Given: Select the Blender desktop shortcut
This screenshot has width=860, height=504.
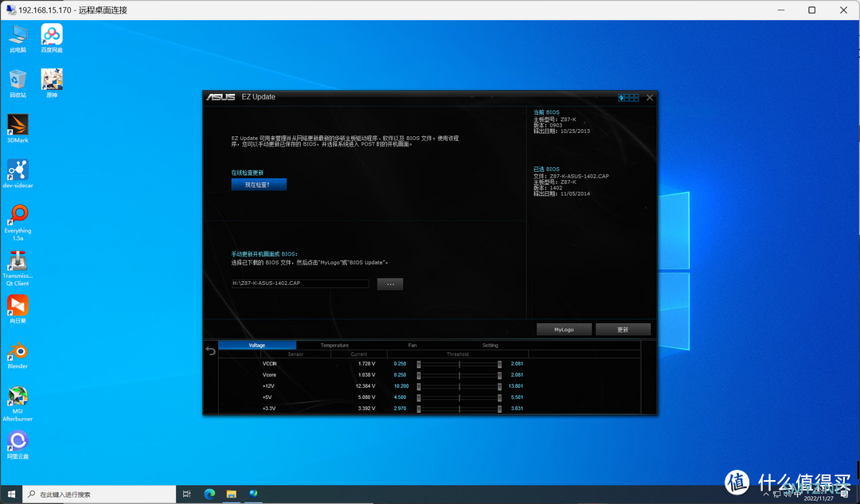Looking at the screenshot, I should (18, 355).
